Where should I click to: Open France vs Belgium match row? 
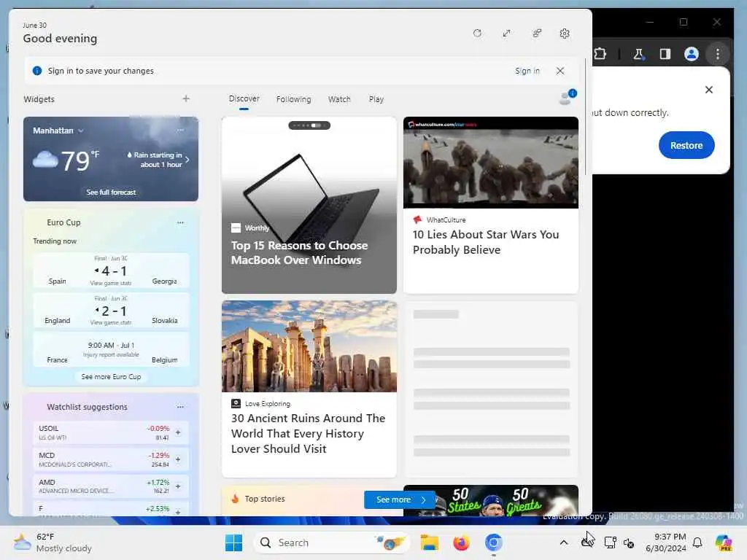click(x=111, y=350)
